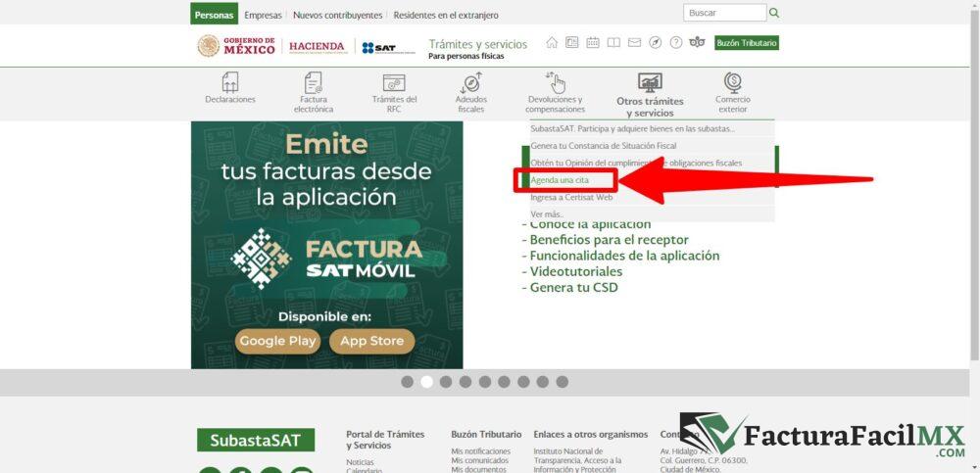Viewport: 980px width, 473px height.
Task: Open Beneficios para el receptor link
Action: click(610, 240)
